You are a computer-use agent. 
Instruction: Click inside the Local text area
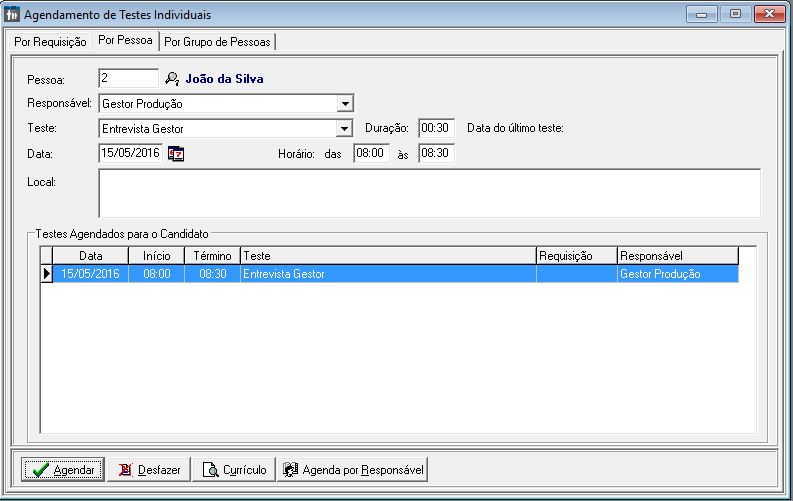tap(429, 193)
